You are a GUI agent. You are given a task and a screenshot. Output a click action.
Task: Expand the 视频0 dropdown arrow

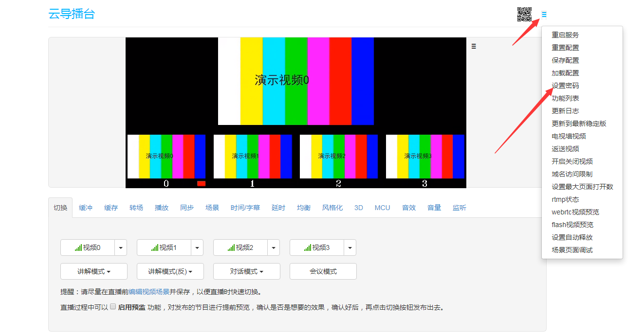tap(121, 248)
